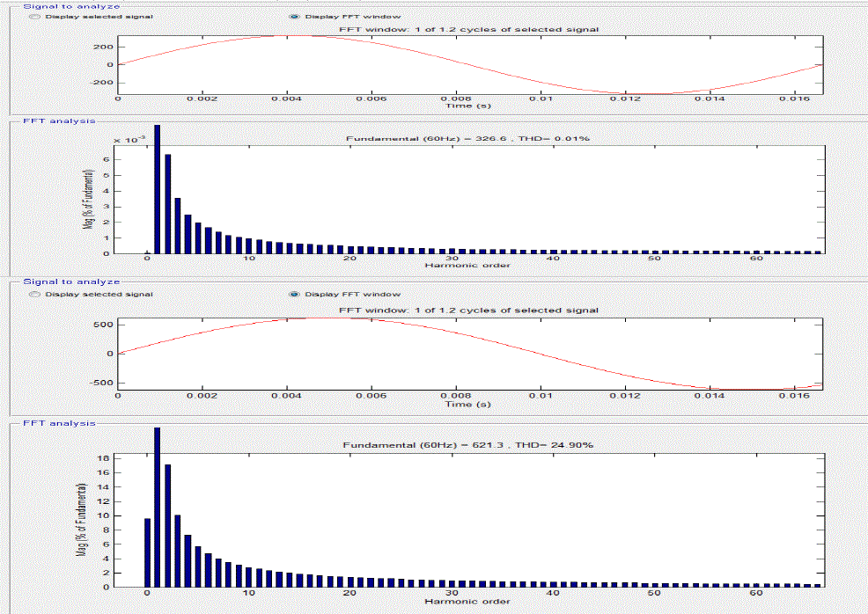
Task: Click the top 'FFT window: 1 of 1.2 cycles' title
Action: pyautogui.click(x=468, y=29)
